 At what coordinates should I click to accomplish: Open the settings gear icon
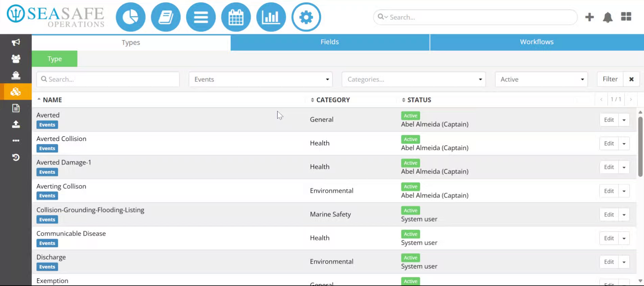point(306,17)
